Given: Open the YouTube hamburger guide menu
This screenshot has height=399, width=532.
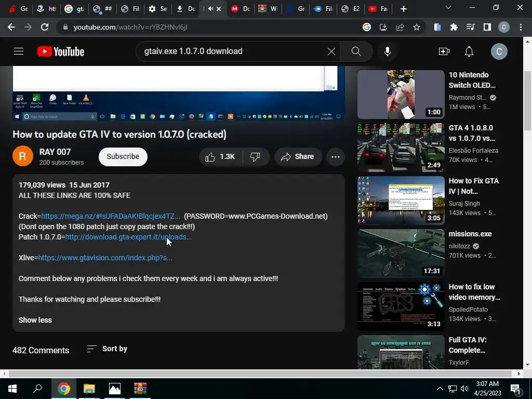Looking at the screenshot, I should tap(19, 51).
